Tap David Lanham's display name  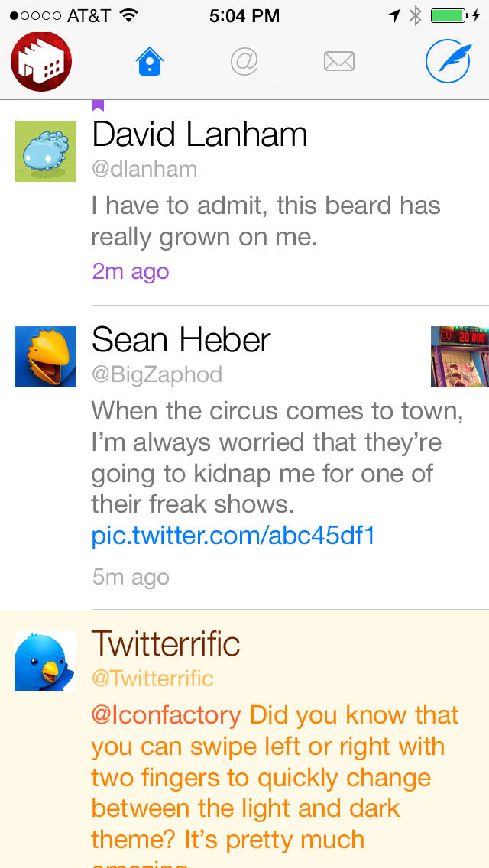pyautogui.click(x=199, y=135)
